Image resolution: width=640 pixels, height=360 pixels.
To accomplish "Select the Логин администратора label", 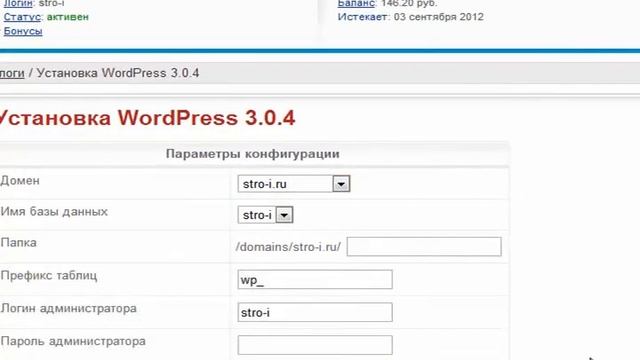I will click(69, 308).
